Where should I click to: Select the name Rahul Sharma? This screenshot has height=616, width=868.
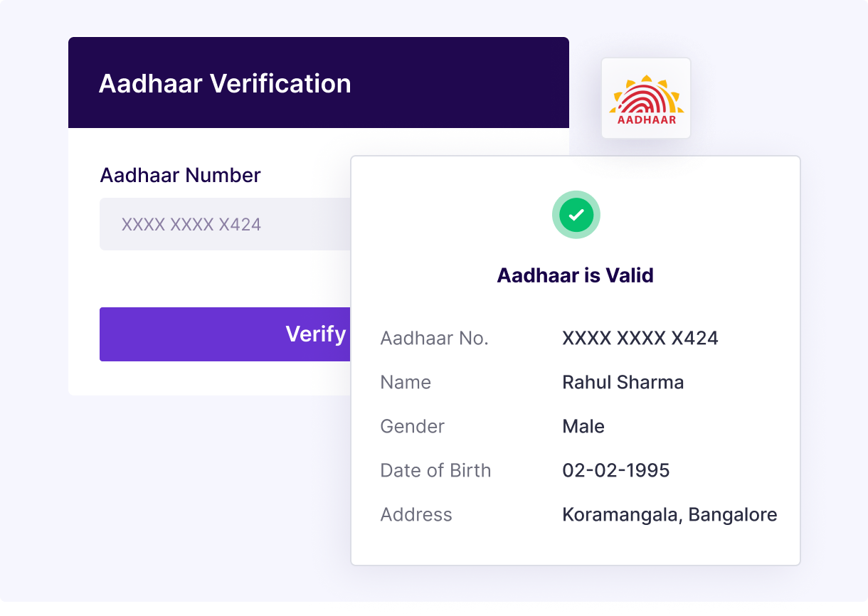click(x=623, y=382)
